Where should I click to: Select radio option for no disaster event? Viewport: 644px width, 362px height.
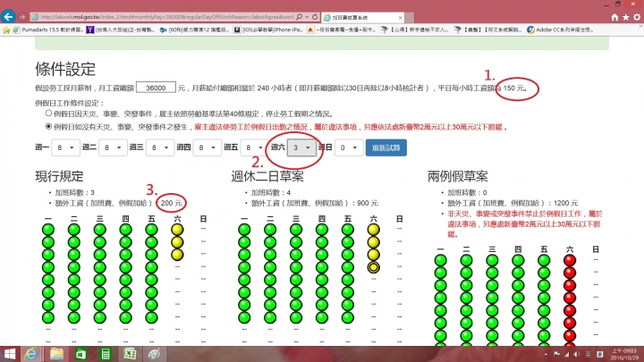coord(48,126)
